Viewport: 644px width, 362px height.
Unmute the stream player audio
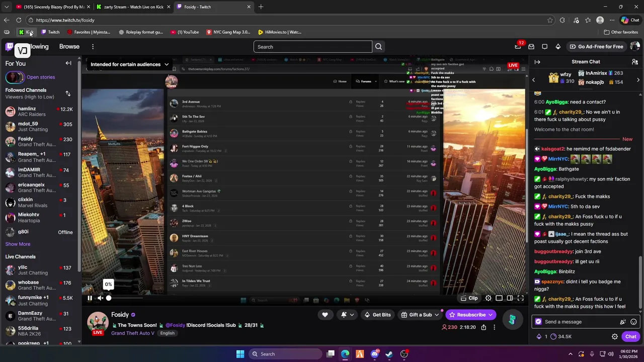(101, 298)
